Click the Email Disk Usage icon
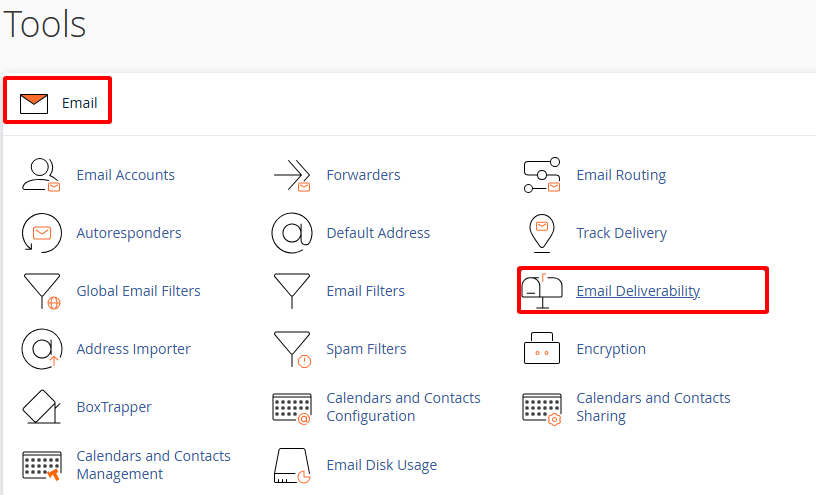This screenshot has height=495, width=816. pyautogui.click(x=292, y=465)
